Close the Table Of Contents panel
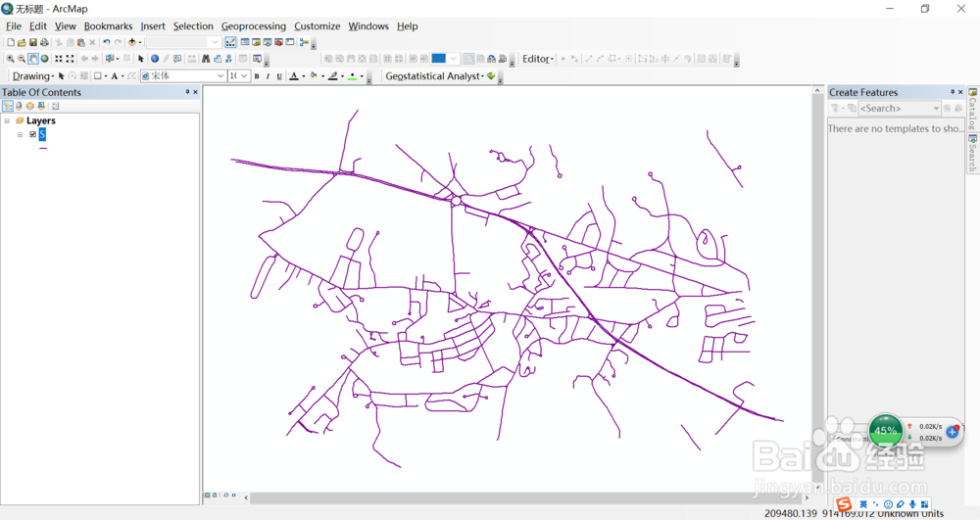 pos(196,92)
